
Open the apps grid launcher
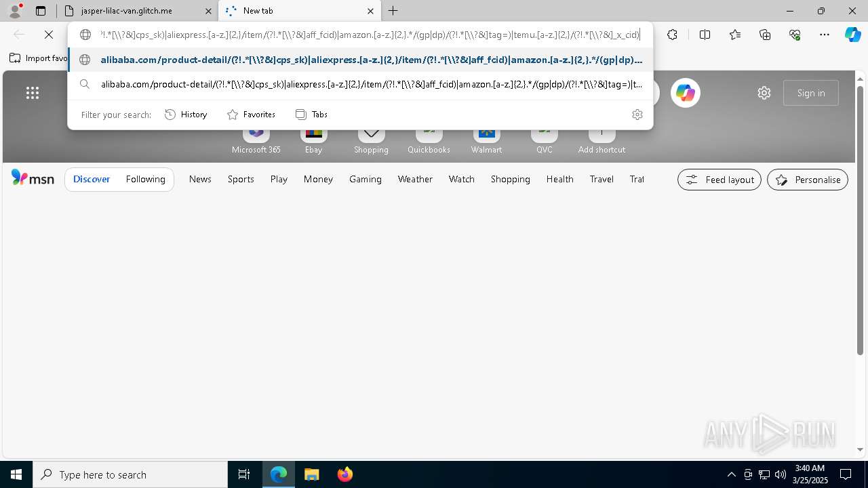pyautogui.click(x=33, y=93)
